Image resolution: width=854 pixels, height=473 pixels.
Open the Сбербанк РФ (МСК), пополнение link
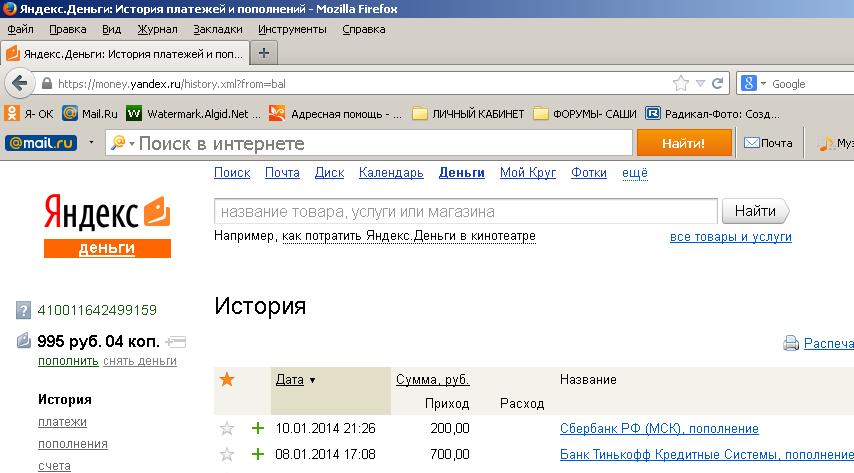click(x=659, y=429)
